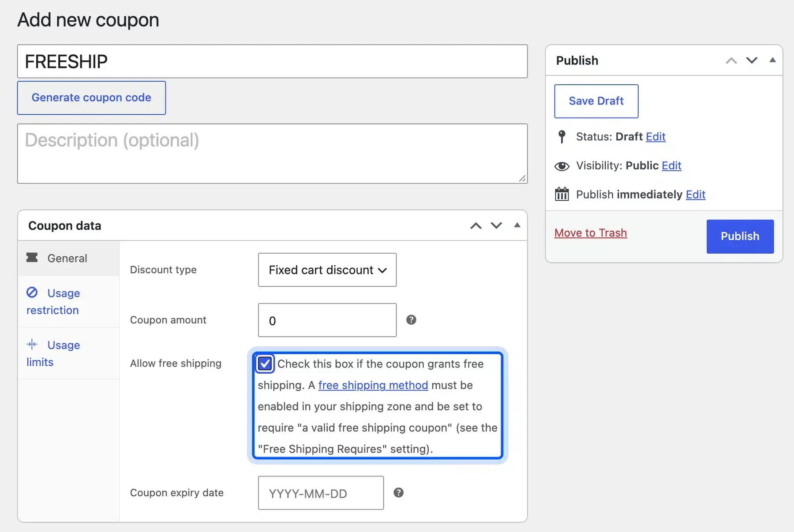Viewport: 794px width, 532px height.
Task: Click the FREESHIP coupon code field
Action: (x=272, y=61)
